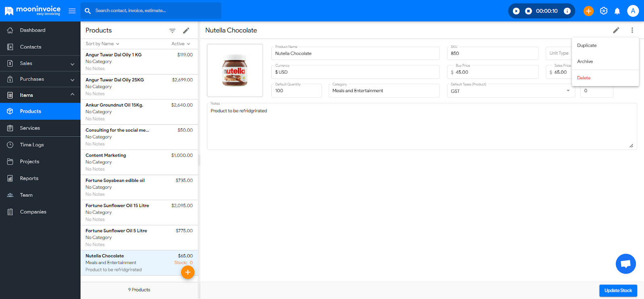The height and width of the screenshot is (299, 644).
Task: Select Fortune Soyabean edible oil
Action: 139,188
